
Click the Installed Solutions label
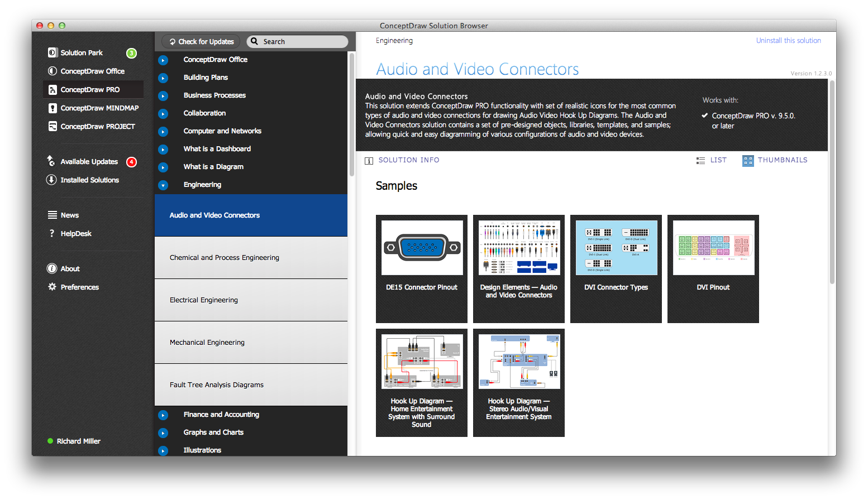[90, 180]
